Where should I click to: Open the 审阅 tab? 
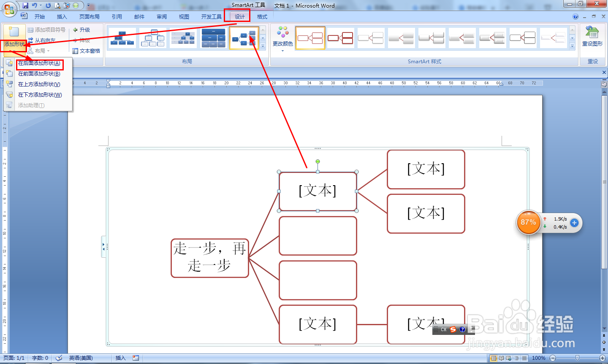pos(162,17)
